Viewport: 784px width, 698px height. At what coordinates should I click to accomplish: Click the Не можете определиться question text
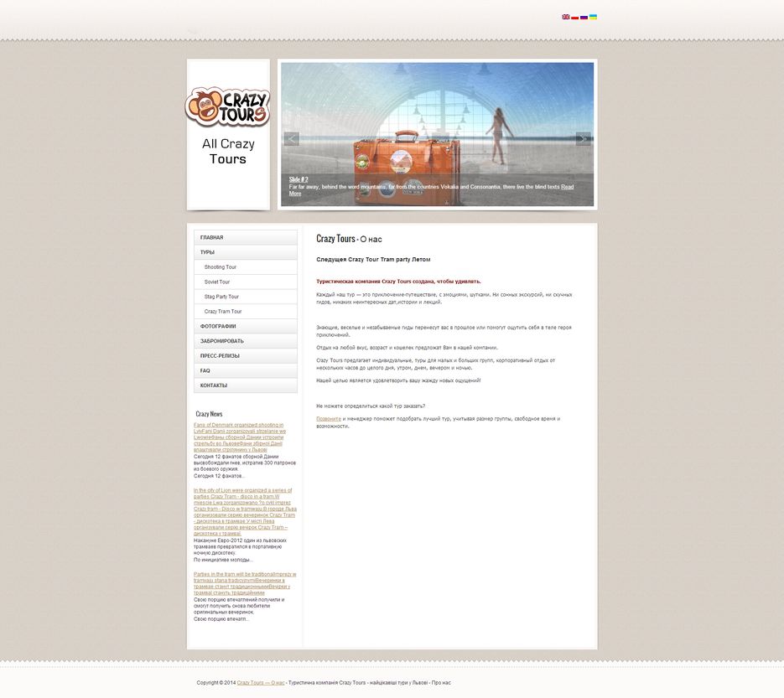[371, 406]
